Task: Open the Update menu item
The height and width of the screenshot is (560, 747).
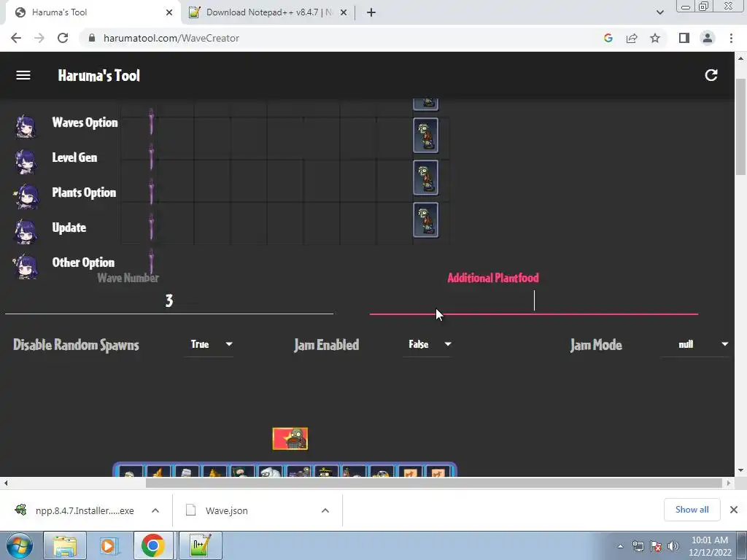Action: (x=69, y=227)
